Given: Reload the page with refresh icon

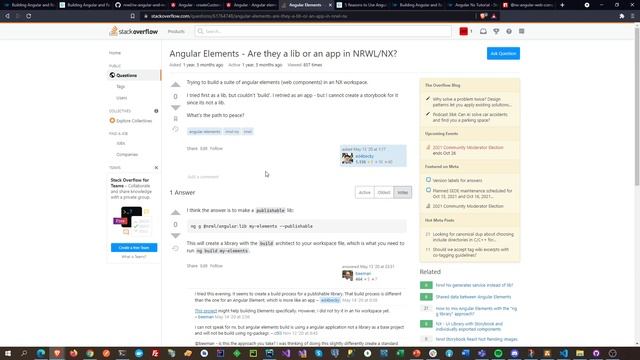Looking at the screenshot, I should (29, 16).
